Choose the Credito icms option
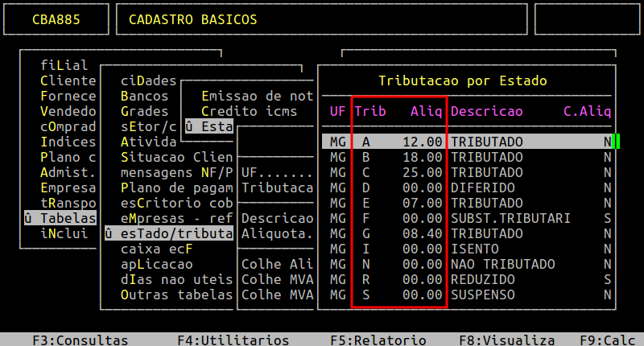This screenshot has height=346, width=644. coord(249,111)
